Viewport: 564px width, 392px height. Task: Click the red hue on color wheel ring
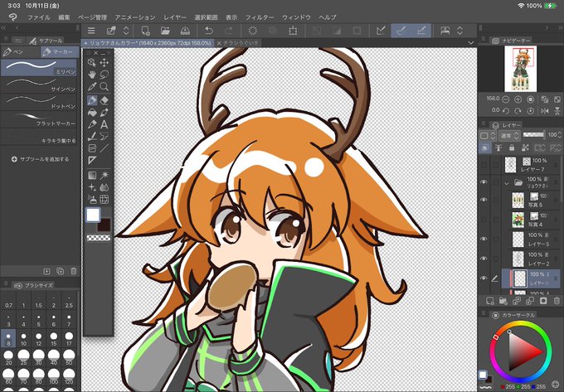495,337
